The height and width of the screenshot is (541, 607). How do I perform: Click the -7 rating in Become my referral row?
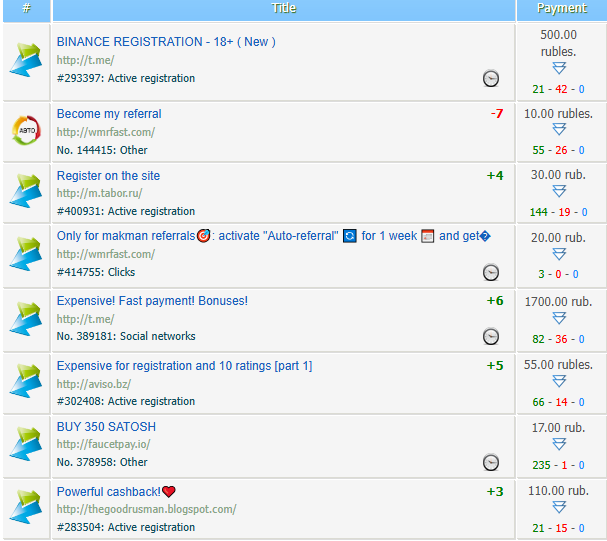pyautogui.click(x=497, y=114)
